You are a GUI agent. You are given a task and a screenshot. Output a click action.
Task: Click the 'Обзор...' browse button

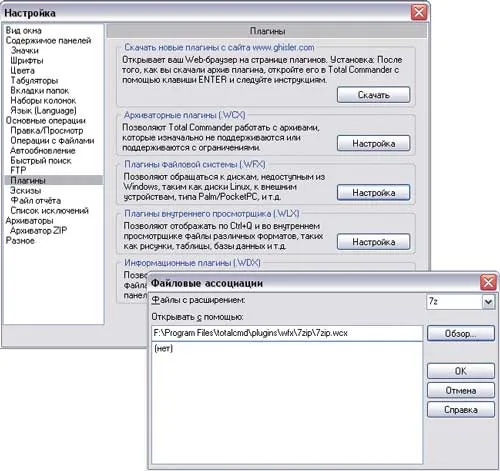(x=460, y=333)
